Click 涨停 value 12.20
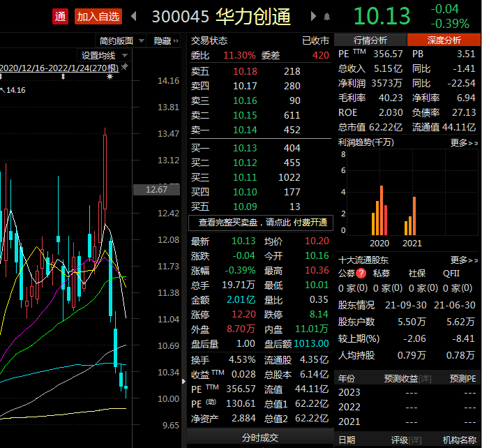Screen dimensions: 482x448 243,314
